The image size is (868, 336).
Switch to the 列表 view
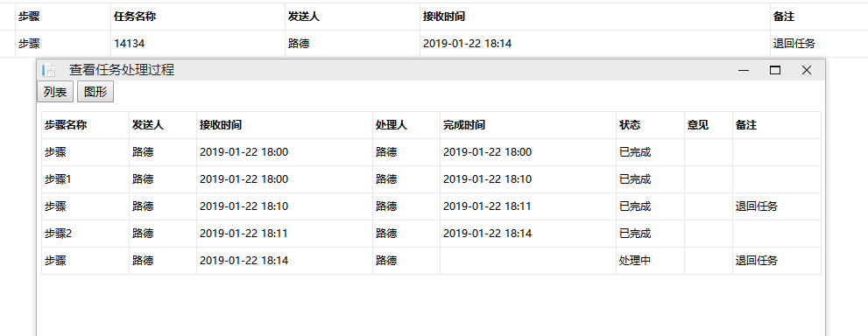pyautogui.click(x=55, y=92)
